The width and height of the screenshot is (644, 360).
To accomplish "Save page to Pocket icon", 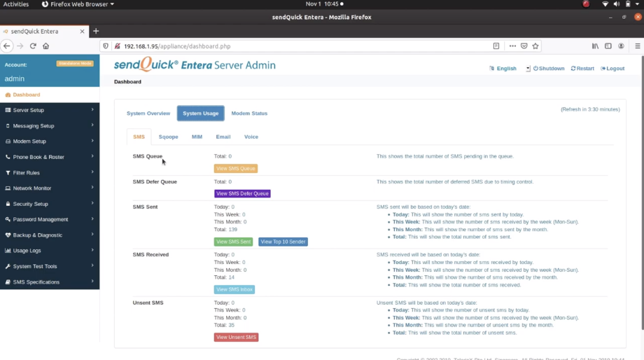I will click(x=524, y=46).
